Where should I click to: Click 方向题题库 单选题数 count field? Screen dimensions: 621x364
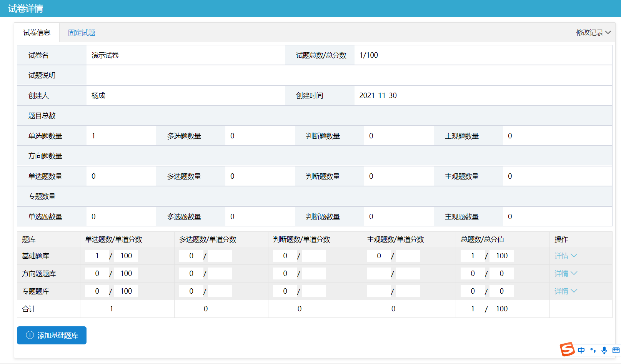(97, 274)
